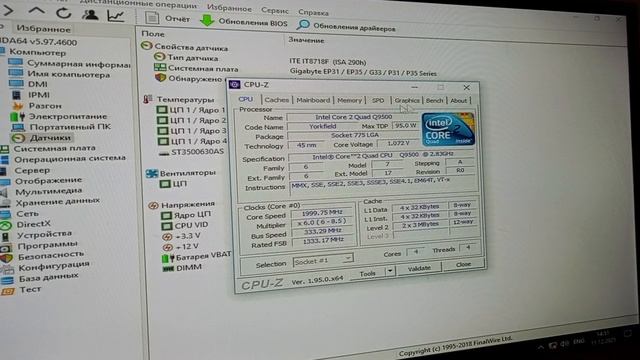640x360 pixels.
Task: Click Обновления драйверов toolbar button
Action: [346, 27]
